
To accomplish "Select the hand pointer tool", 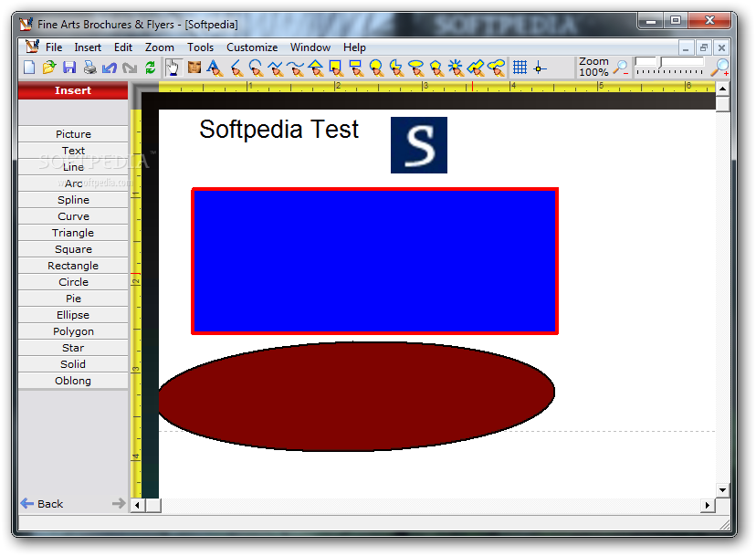I will [173, 68].
